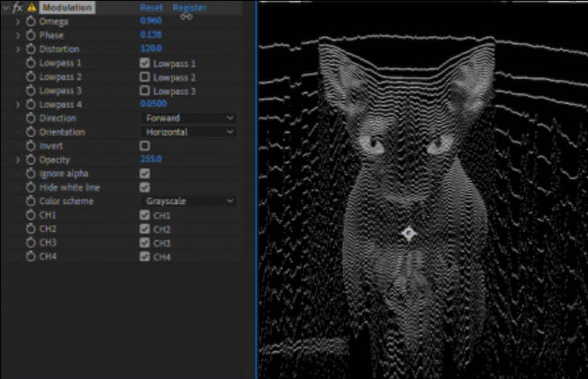Toggle the Omega stopwatch icon

[31, 21]
